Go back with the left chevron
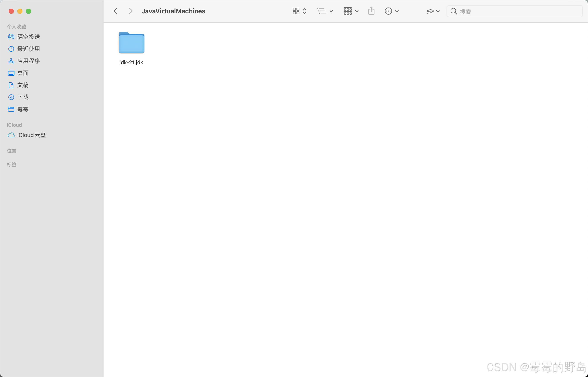 pyautogui.click(x=116, y=11)
